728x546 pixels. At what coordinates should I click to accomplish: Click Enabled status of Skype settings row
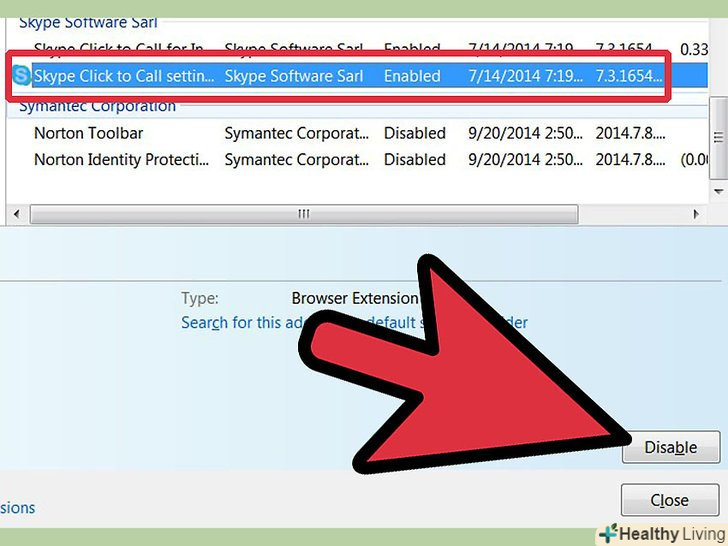click(412, 76)
